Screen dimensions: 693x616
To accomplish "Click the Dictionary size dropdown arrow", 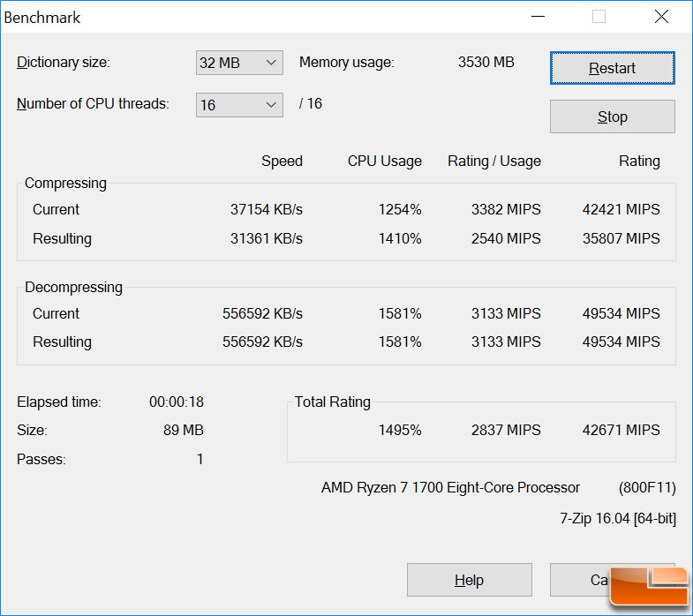I will (x=271, y=63).
